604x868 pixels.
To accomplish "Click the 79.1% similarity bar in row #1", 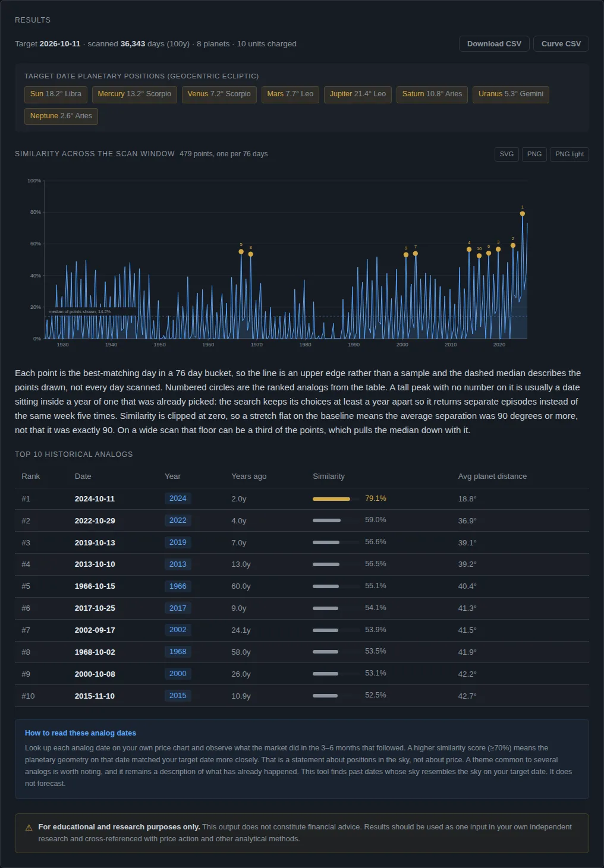I will point(336,499).
